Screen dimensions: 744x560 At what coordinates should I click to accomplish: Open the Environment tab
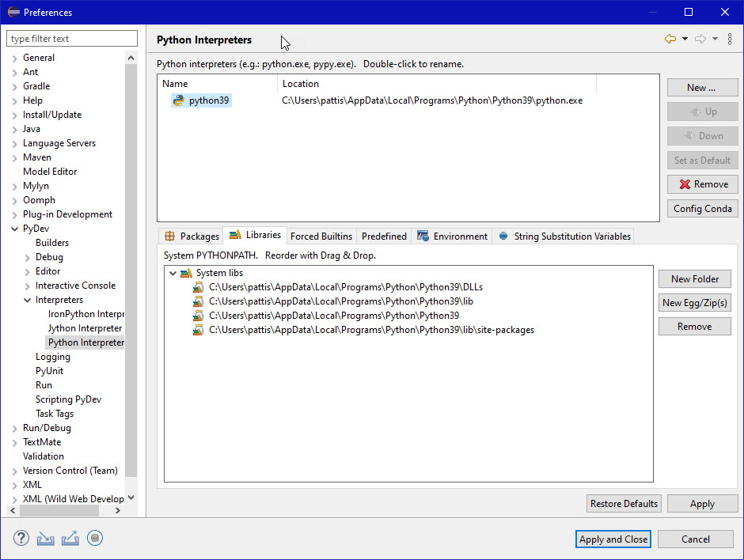point(453,236)
